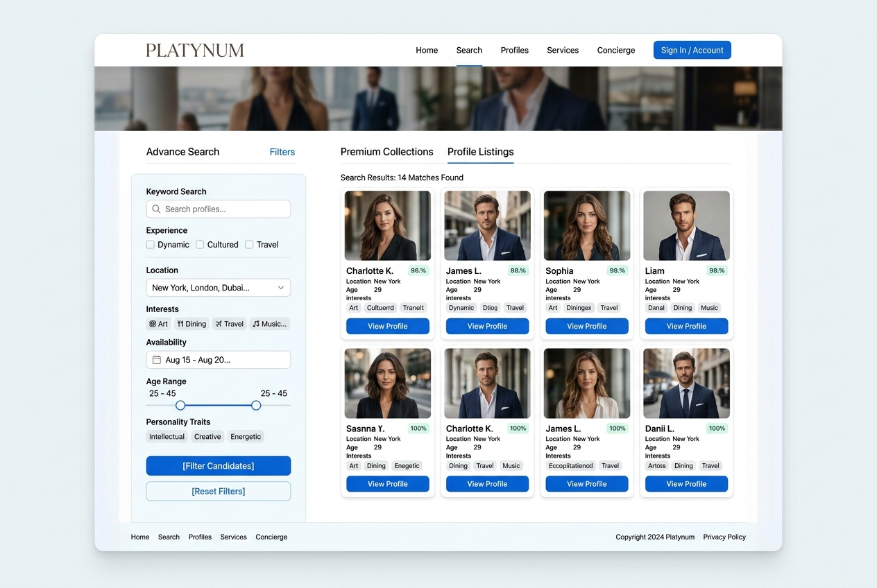Enable the Dynamic experience checkbox
This screenshot has height=588, width=877.
click(151, 245)
